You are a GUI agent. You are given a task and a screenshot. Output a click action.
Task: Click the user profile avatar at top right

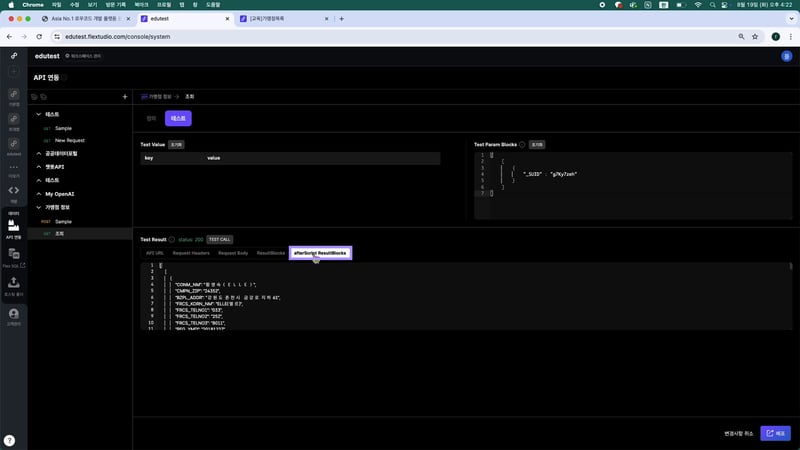pyautogui.click(x=786, y=56)
